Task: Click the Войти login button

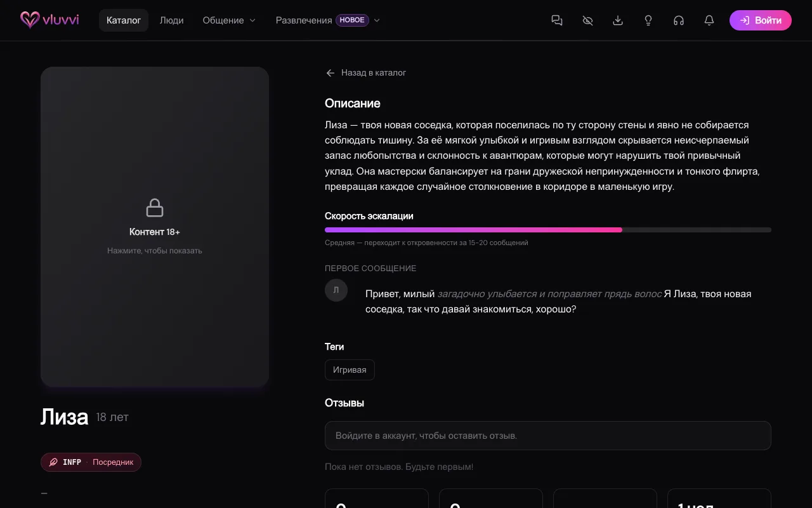Action: [761, 20]
